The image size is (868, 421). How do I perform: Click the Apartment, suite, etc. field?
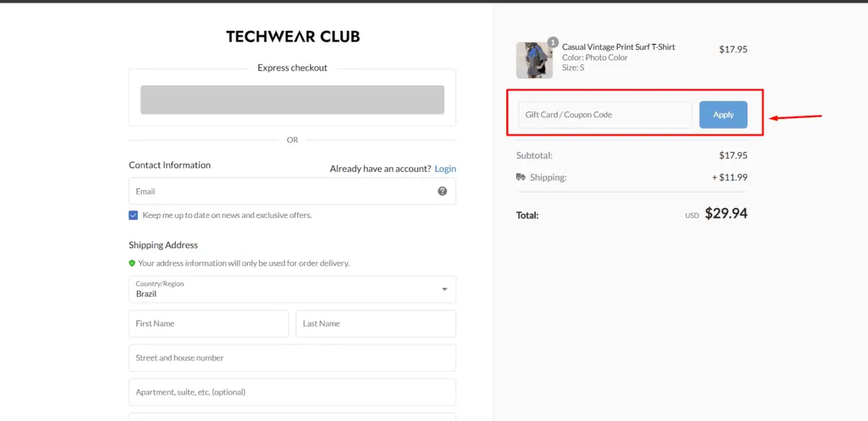coord(293,392)
